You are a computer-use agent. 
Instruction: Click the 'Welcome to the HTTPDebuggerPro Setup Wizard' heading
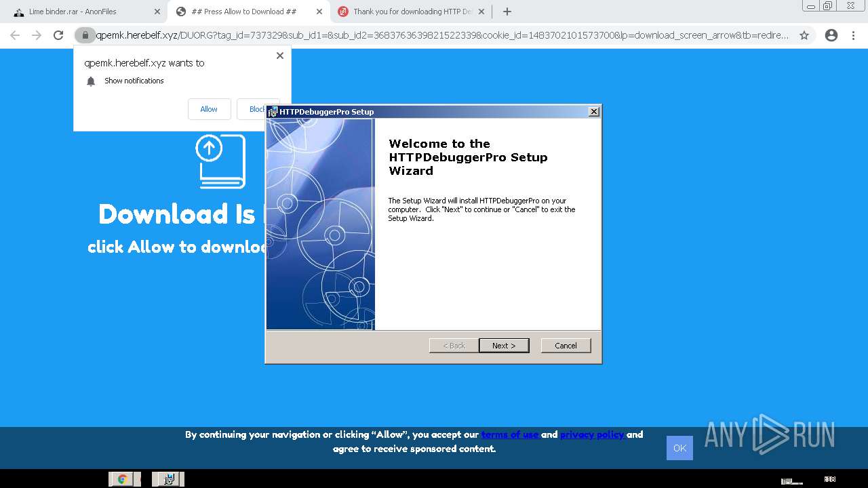pyautogui.click(x=468, y=157)
